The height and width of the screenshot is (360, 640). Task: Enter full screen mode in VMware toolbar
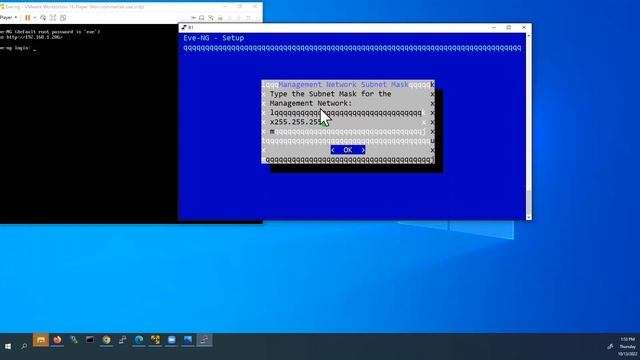tap(53, 18)
